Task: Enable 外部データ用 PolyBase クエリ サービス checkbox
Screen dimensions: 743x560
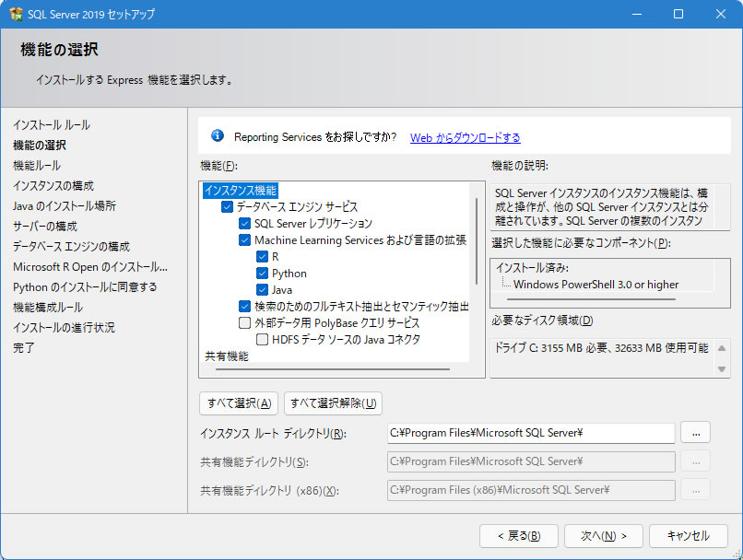Action: tap(244, 323)
